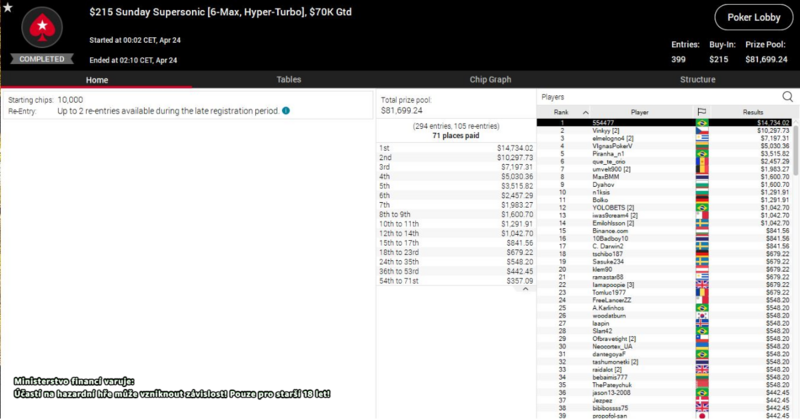Select player 10Badboy10 in the list
The width and height of the screenshot is (800, 419).
tap(610, 238)
